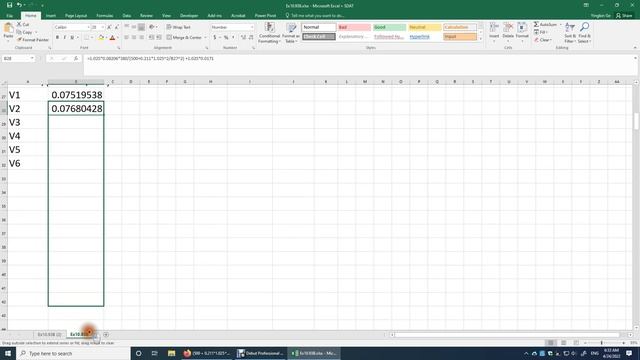Switch to the Data tab

[127, 16]
